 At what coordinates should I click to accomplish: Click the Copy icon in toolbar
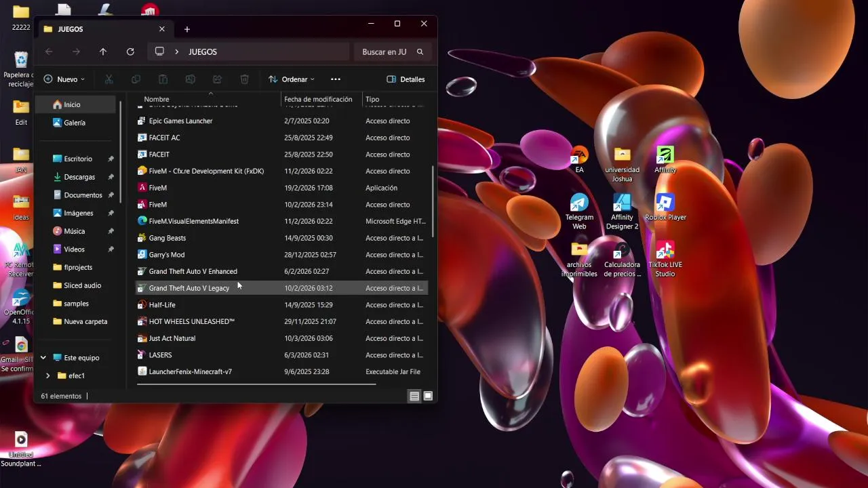point(136,79)
